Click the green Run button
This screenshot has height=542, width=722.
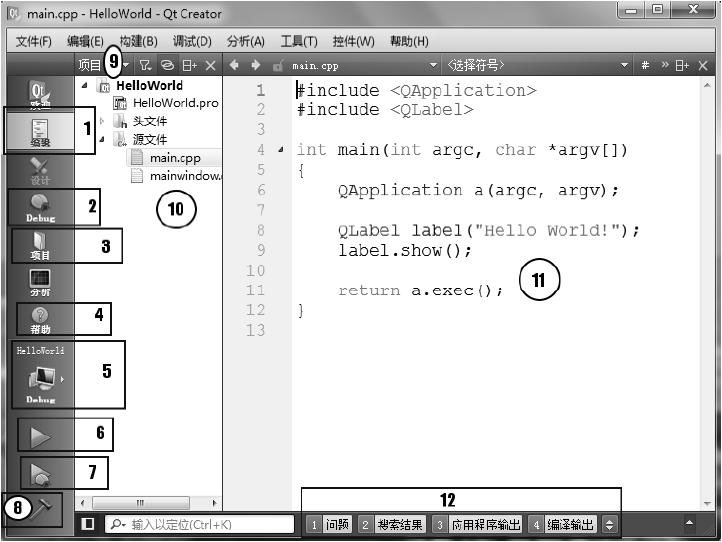pos(40,435)
